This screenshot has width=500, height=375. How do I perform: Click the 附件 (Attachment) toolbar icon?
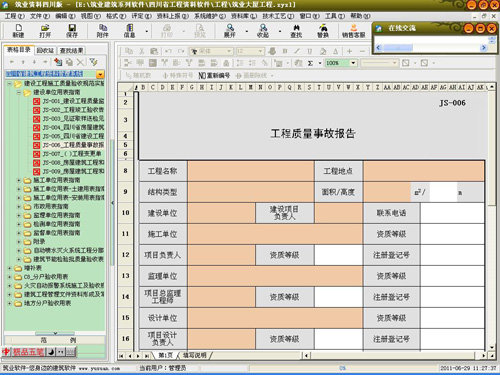click(x=103, y=31)
